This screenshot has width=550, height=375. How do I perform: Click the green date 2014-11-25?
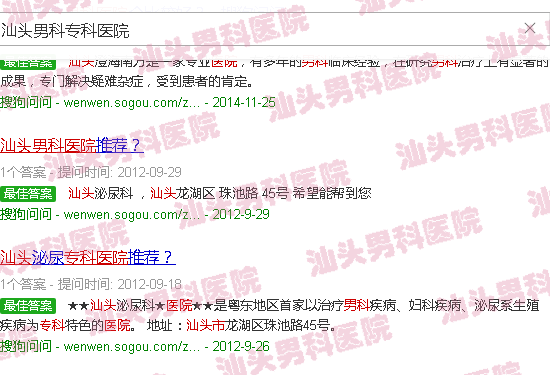click(x=244, y=102)
